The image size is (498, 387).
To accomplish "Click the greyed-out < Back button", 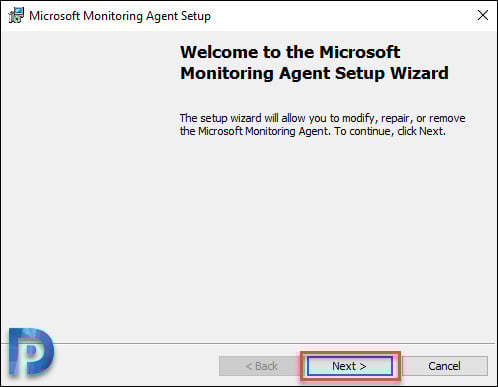I will click(x=262, y=366).
